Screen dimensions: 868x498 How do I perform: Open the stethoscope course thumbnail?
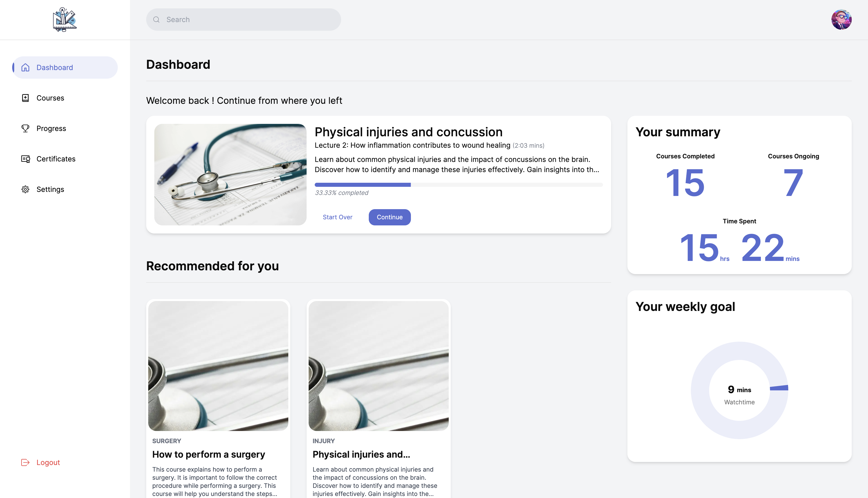click(230, 174)
